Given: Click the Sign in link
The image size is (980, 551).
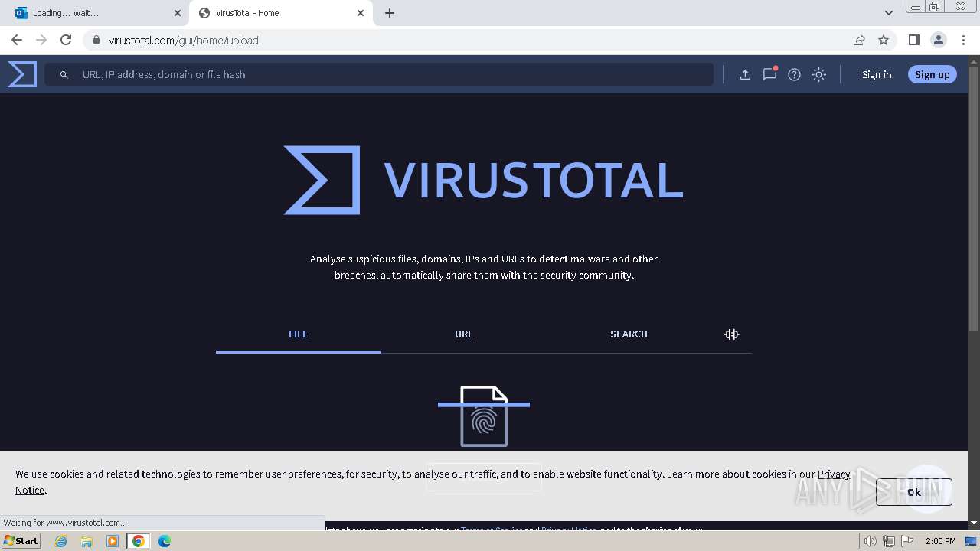Looking at the screenshot, I should coord(877,74).
